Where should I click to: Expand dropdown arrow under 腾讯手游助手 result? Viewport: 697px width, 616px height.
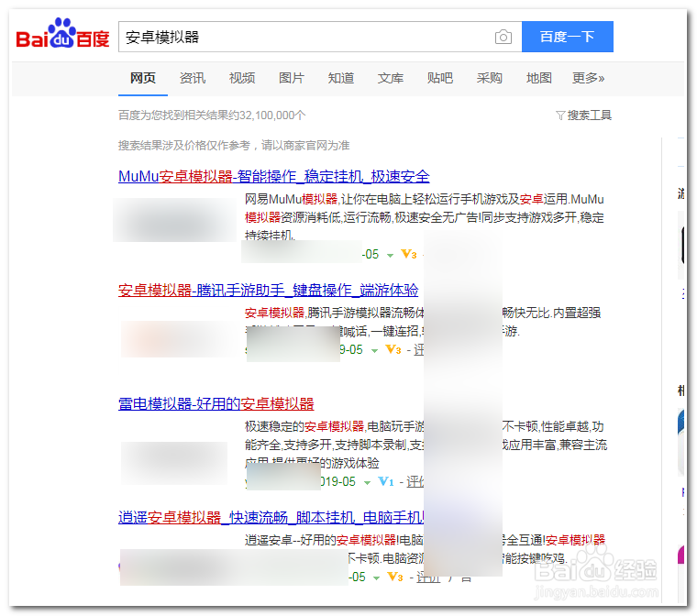coord(375,351)
